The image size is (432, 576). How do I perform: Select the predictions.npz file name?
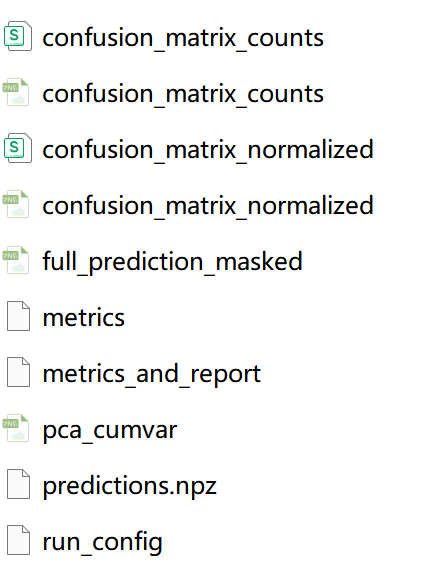point(129,486)
